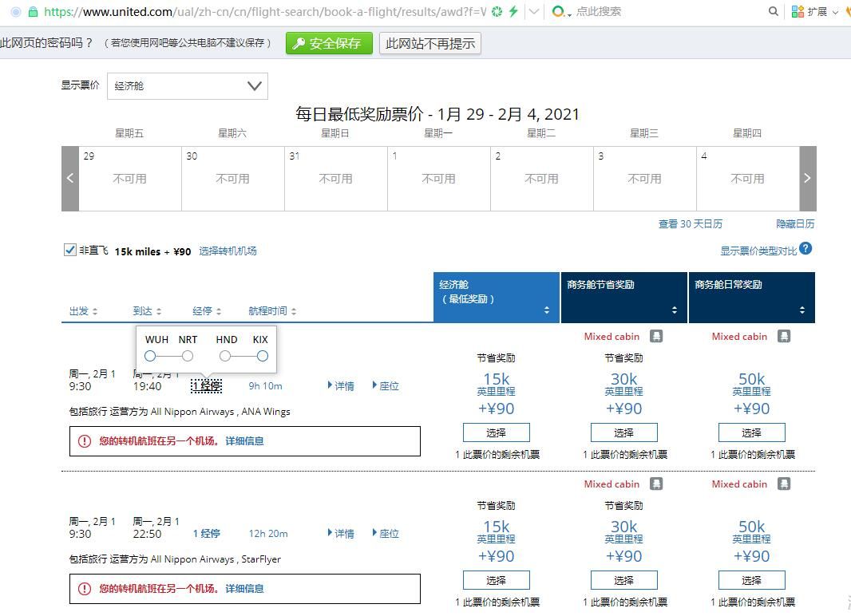Click the blue question mark help icon
Screen dimensions: 851x616
click(x=805, y=249)
